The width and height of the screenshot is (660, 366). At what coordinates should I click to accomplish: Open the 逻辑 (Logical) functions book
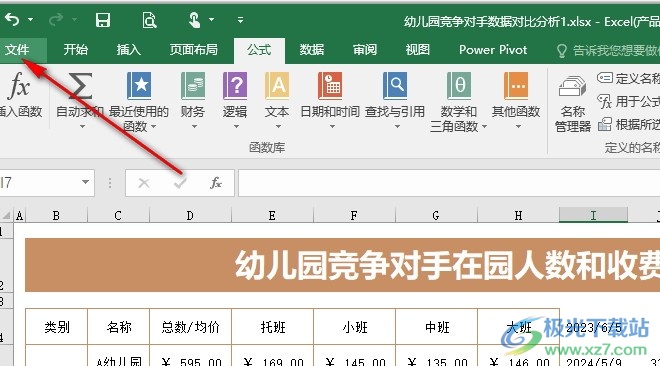pos(235,100)
